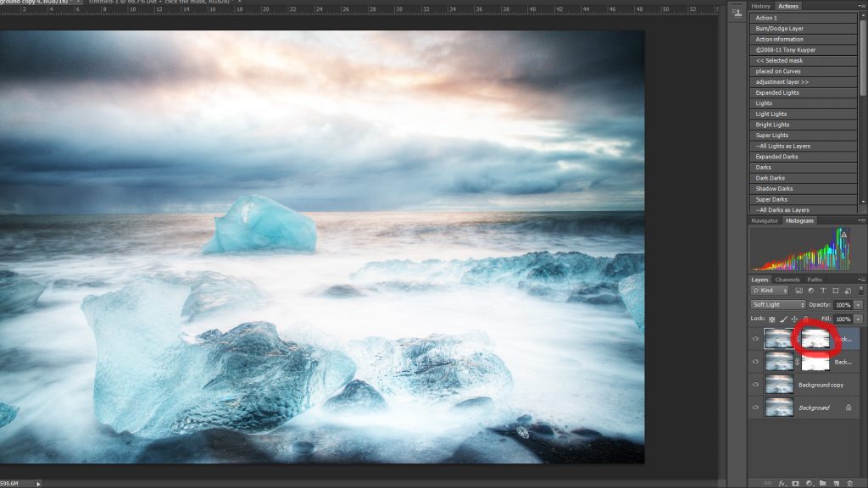The height and width of the screenshot is (488, 868).
Task: Hide the top Soft Light masked layer
Action: coord(756,339)
